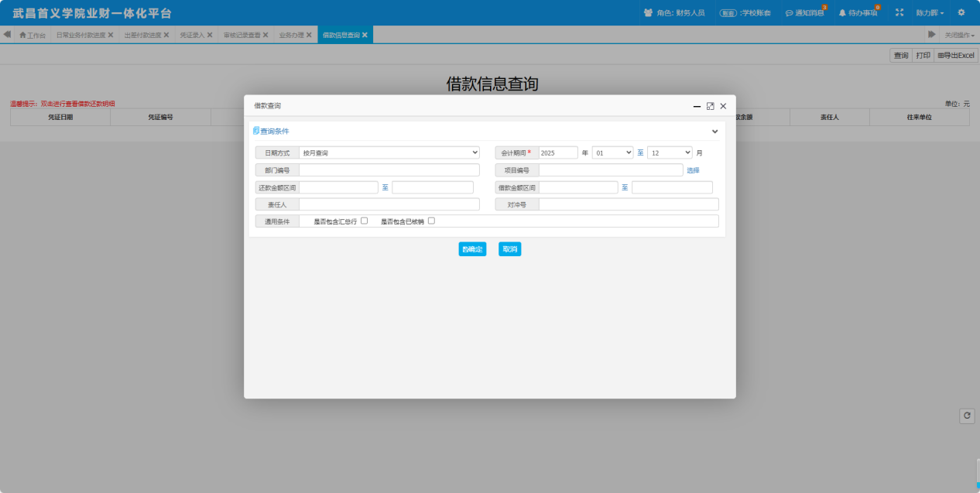Tick the 是否包含已核销 checkbox
This screenshot has width=980, height=493.
point(431,221)
